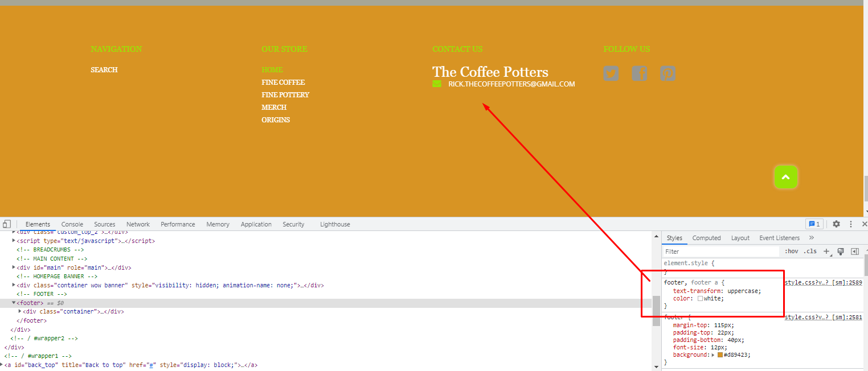The image size is (868, 371).
Task: Switch to the Security tab
Action: point(293,224)
